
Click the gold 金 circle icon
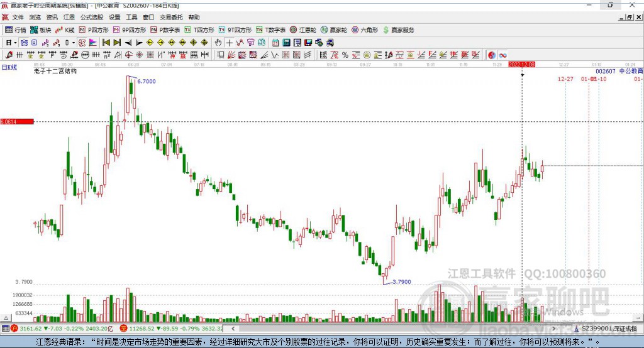(x=367, y=55)
